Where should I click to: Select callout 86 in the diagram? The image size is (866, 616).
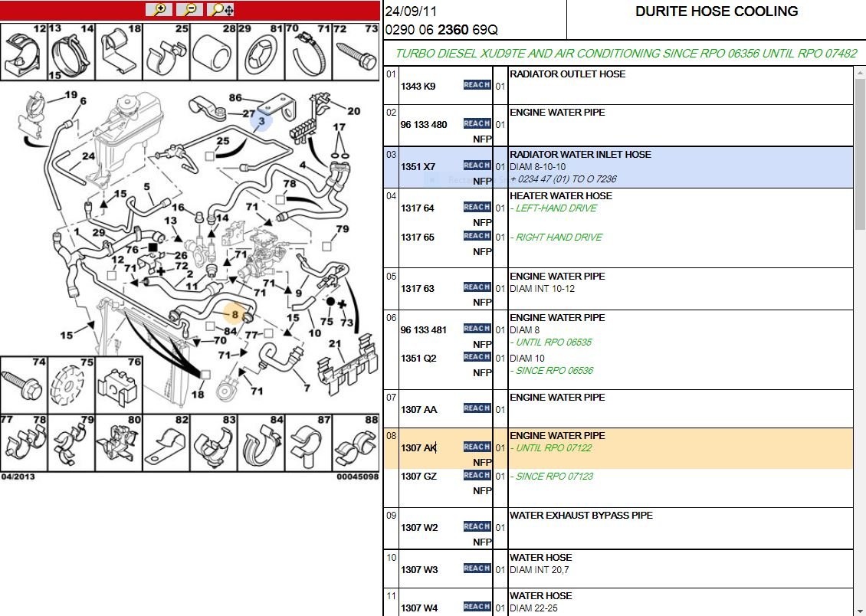click(235, 98)
